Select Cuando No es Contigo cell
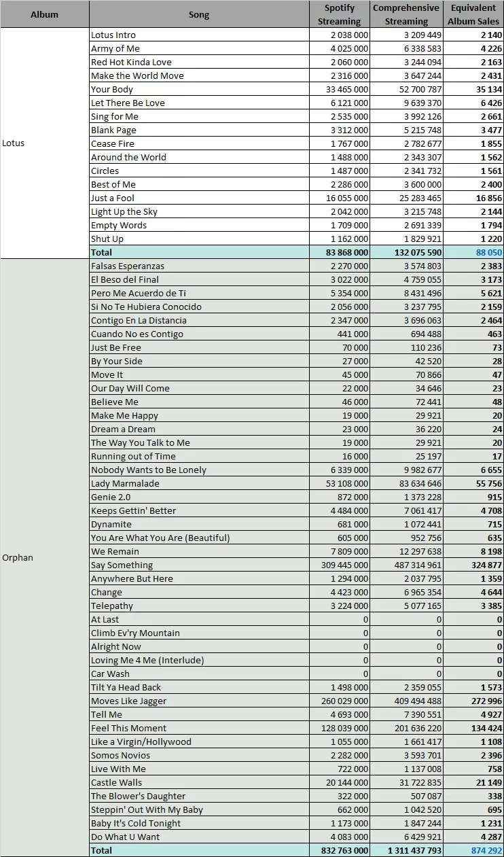 [x=199, y=334]
